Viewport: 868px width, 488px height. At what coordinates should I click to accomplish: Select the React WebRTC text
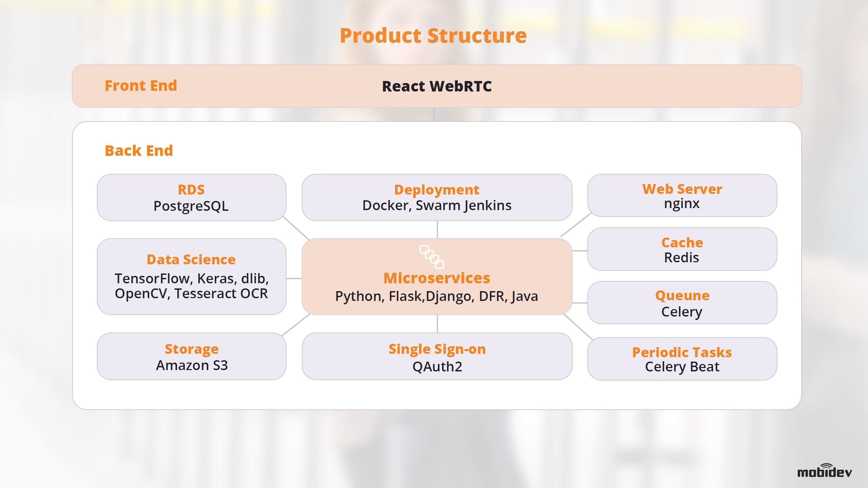pyautogui.click(x=437, y=86)
